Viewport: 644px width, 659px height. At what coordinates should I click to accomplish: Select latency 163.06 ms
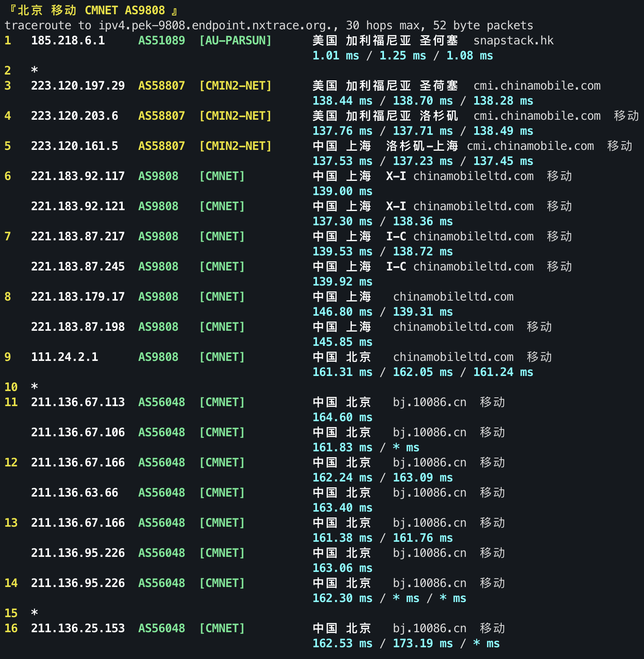343,568
